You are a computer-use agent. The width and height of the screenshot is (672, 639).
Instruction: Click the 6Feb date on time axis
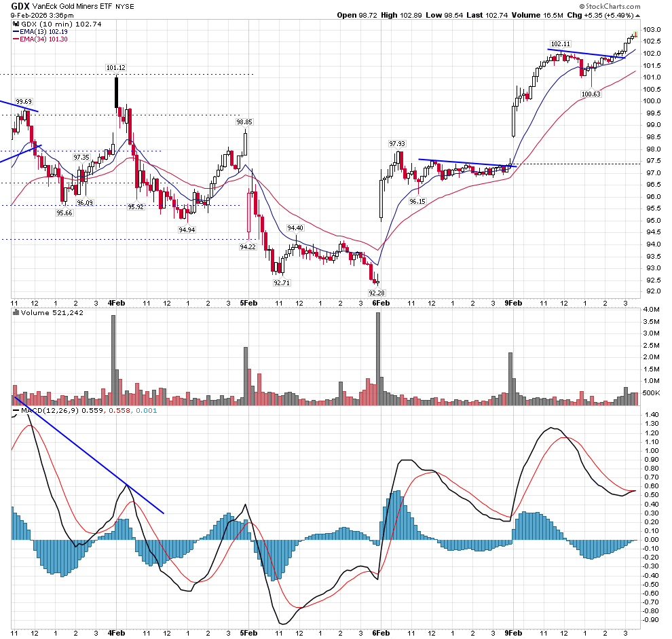(x=380, y=302)
